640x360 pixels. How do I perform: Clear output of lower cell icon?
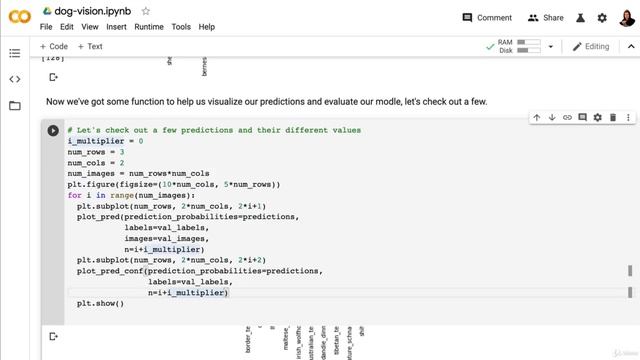53,336
